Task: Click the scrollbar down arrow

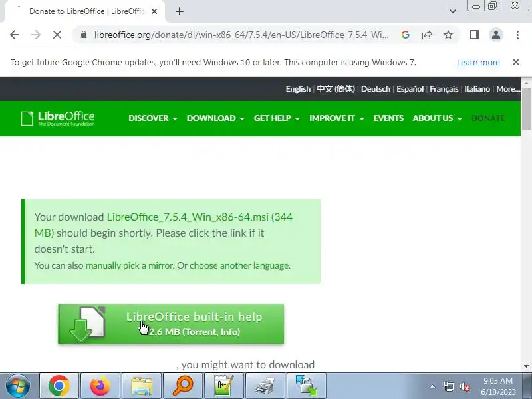Action: click(526, 366)
